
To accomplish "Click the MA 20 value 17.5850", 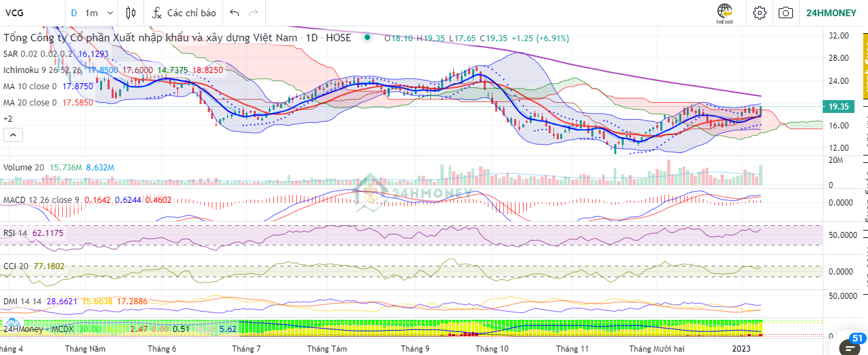I will (77, 102).
